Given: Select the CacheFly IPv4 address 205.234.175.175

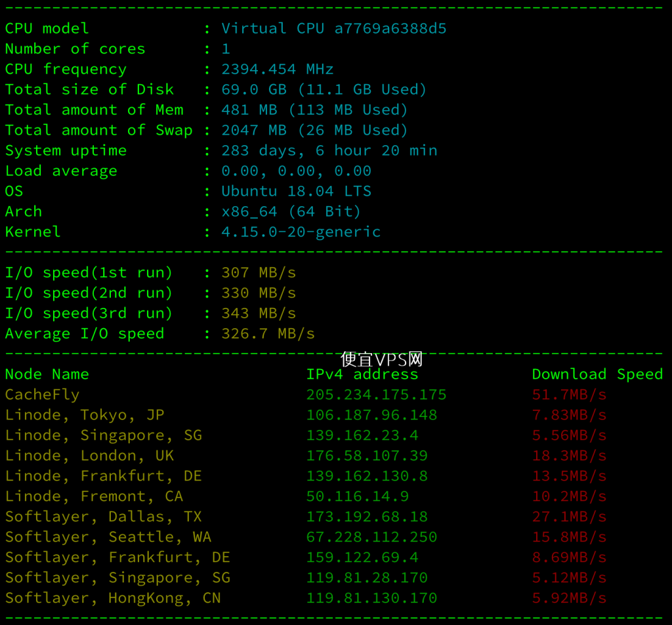Looking at the screenshot, I should [x=376, y=395].
